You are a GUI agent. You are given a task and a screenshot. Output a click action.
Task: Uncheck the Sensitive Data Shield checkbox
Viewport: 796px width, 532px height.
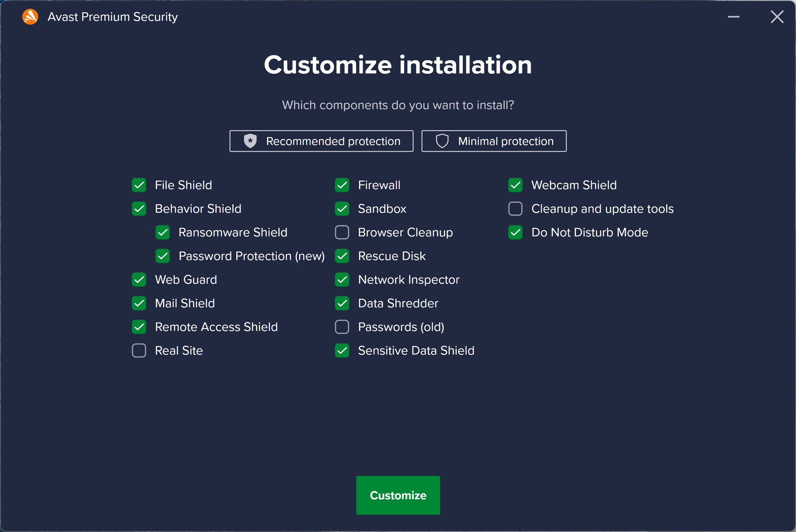tap(342, 350)
